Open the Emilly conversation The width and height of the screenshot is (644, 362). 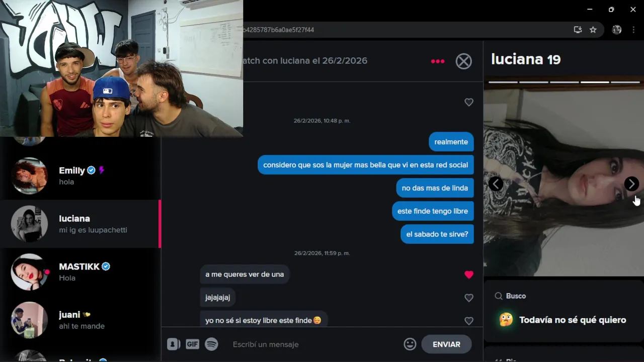[80, 176]
